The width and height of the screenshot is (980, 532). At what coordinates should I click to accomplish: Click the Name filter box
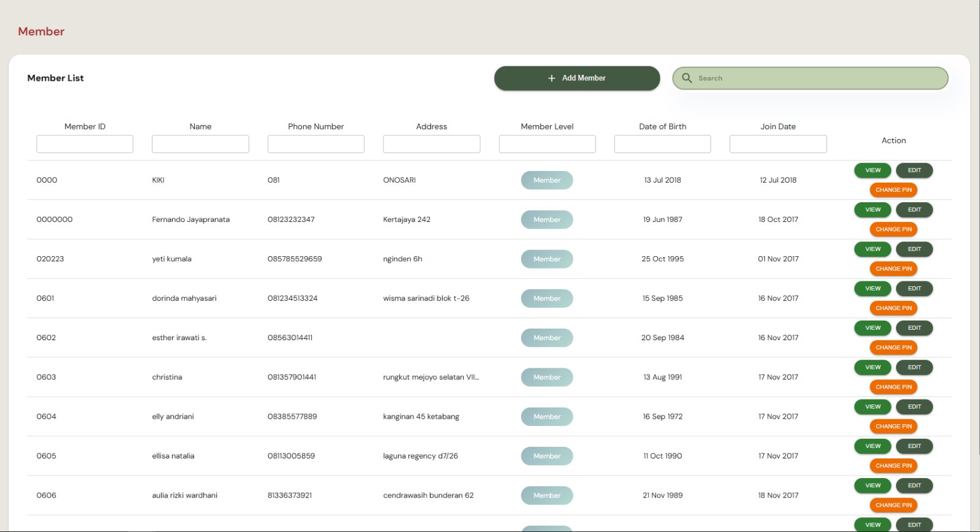point(200,144)
